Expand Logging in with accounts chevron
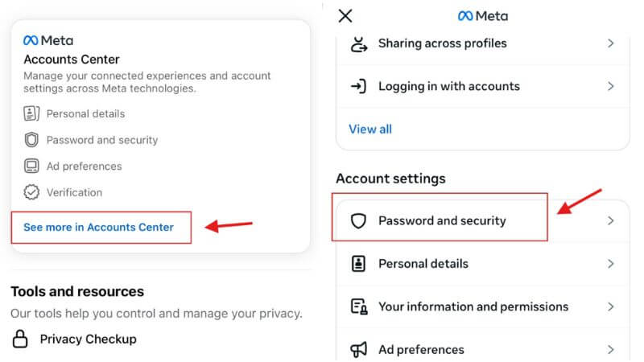Viewport: 644px width, 362px height. pyautogui.click(x=610, y=86)
